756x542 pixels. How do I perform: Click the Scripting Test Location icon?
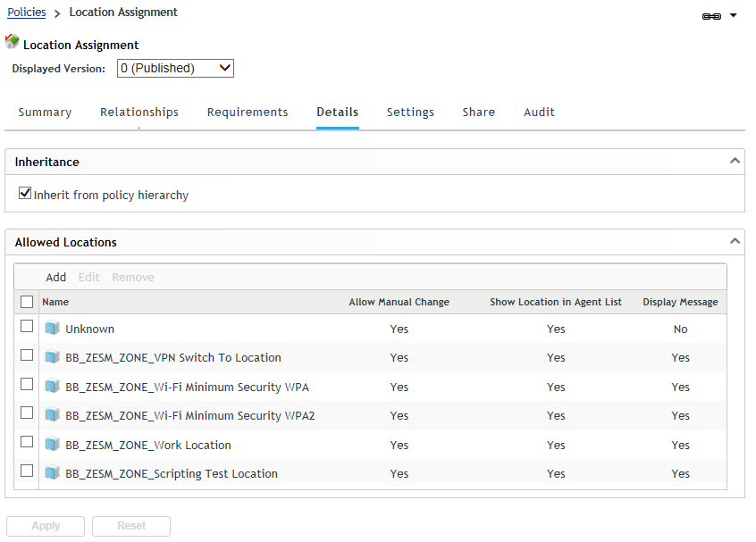click(53, 473)
